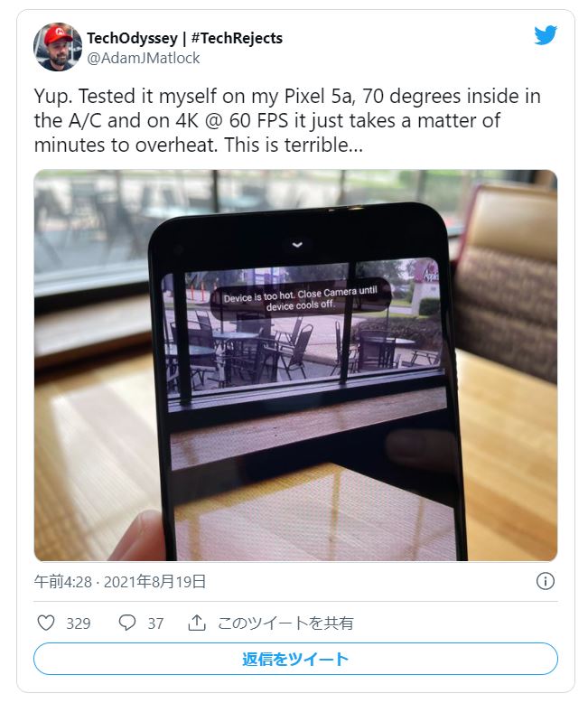The height and width of the screenshot is (703, 588).
Task: Open the TechOdyssey | #TechRejects display name
Action: pyautogui.click(x=184, y=38)
